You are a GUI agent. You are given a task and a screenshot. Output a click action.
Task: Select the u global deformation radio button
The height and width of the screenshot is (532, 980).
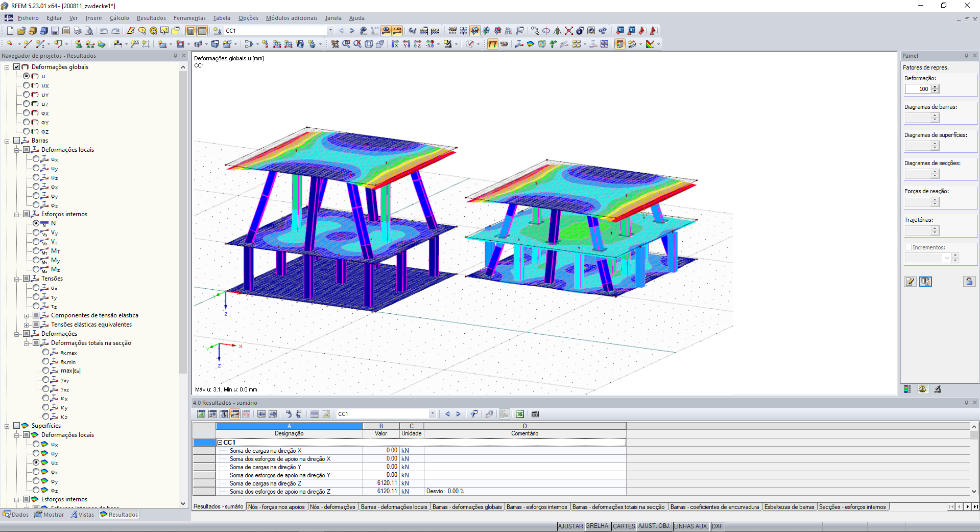pos(27,76)
